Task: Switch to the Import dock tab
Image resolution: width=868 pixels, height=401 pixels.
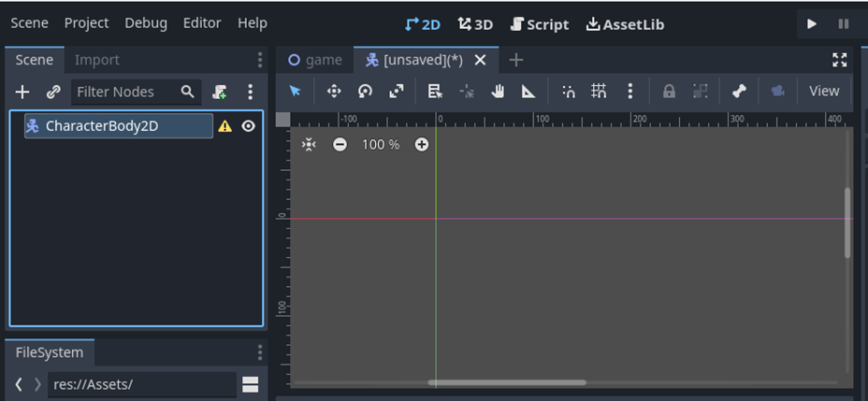Action: click(x=97, y=60)
